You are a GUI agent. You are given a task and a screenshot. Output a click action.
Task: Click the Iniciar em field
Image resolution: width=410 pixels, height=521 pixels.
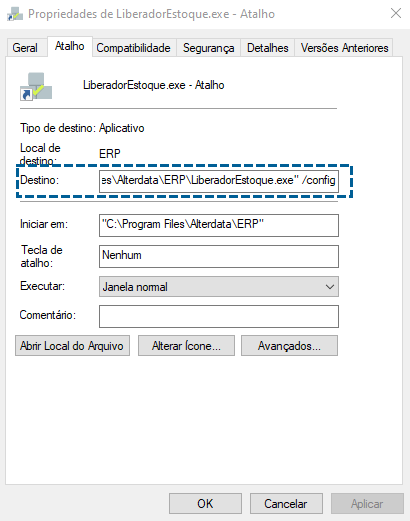pyautogui.click(x=219, y=225)
